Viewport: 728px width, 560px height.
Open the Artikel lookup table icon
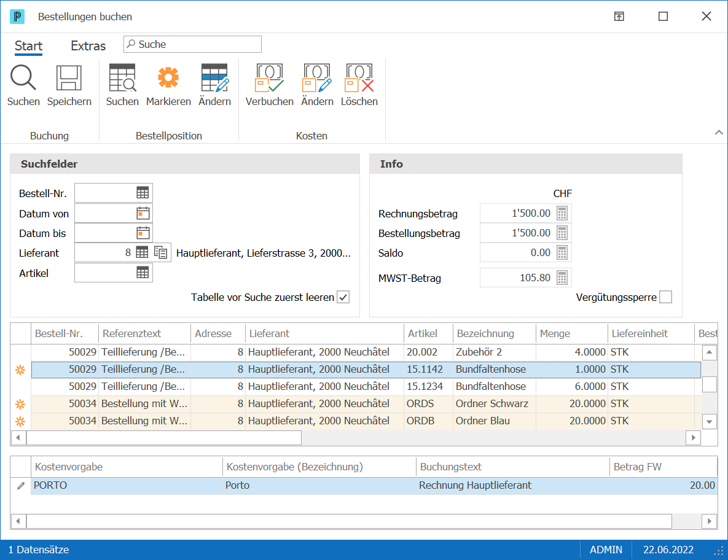143,273
